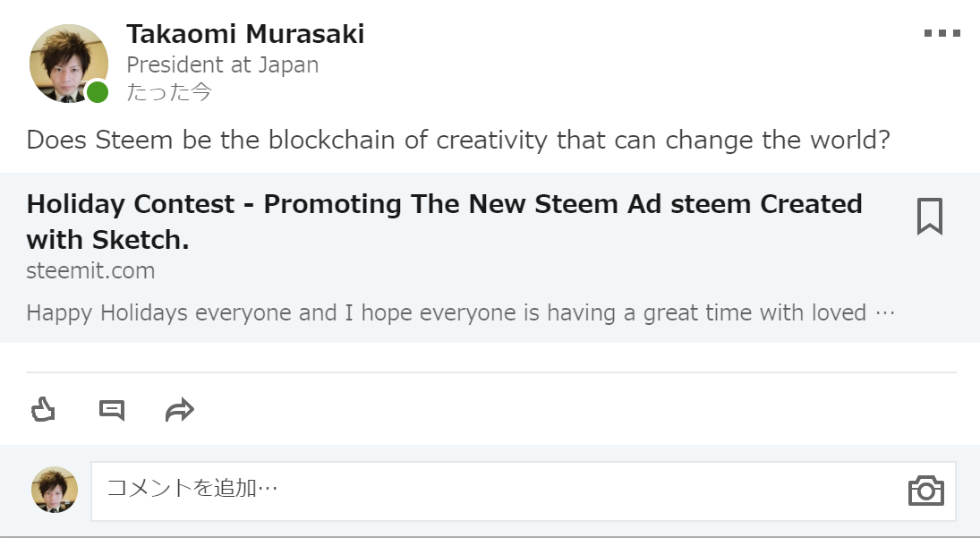Click the "Does Steem be the blockchain" post text
Screen dimensions: 980x538
(458, 141)
